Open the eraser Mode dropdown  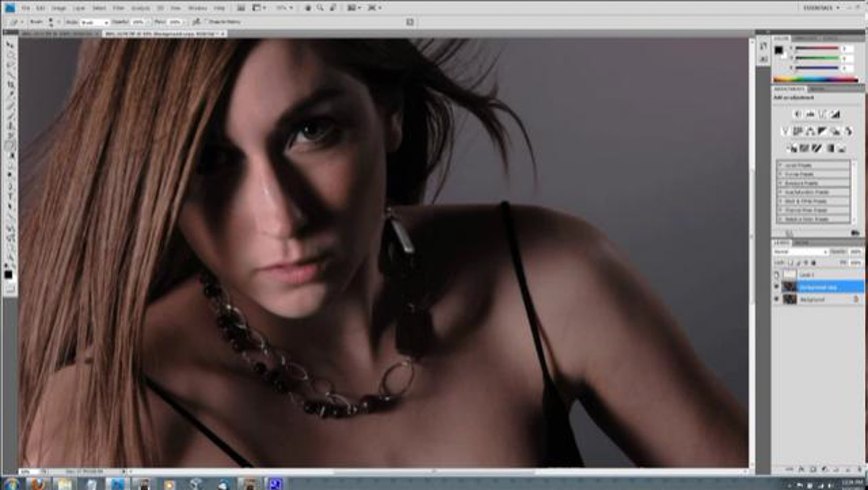pyautogui.click(x=95, y=22)
